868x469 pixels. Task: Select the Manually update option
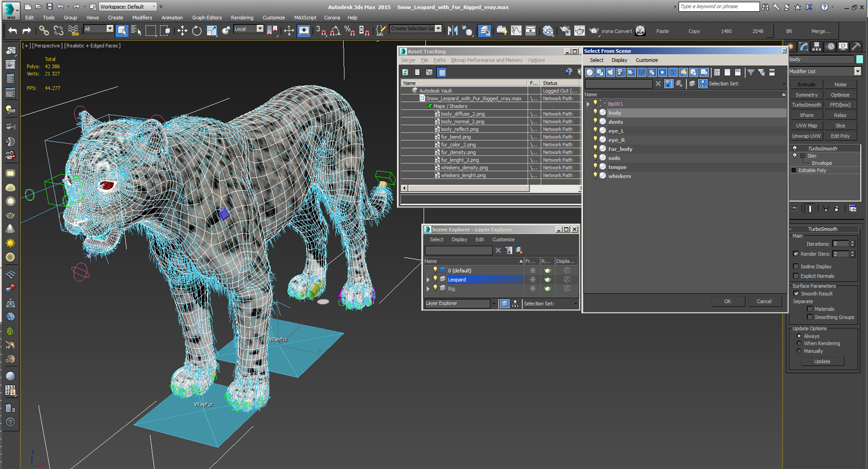pyautogui.click(x=799, y=351)
